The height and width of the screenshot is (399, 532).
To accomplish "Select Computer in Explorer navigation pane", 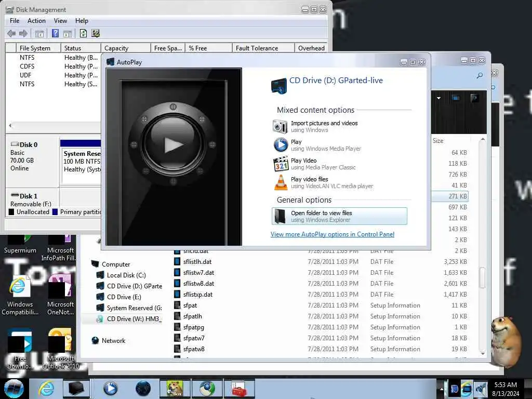I will 115,264.
